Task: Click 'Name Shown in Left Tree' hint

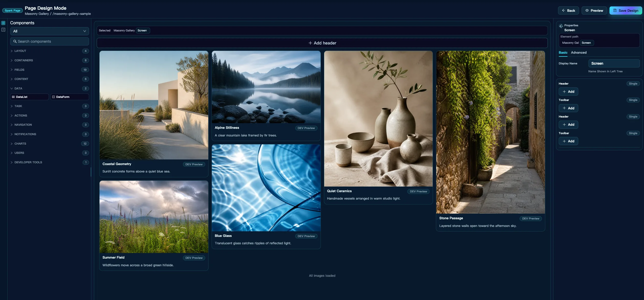Action: click(605, 72)
